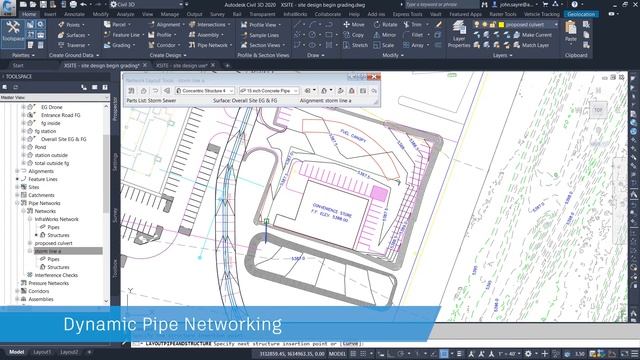Select the Copy tool
The width and height of the screenshot is (640, 360).
[353, 35]
